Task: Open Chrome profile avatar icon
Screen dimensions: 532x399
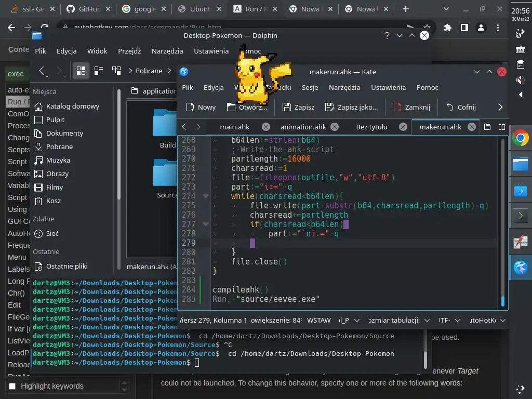Action: (481, 28)
